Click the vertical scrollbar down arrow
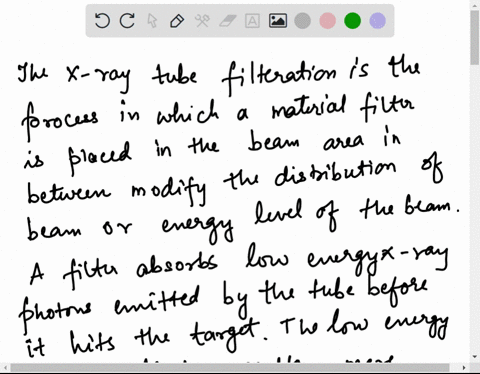The height and width of the screenshot is (374, 480). [x=475, y=357]
